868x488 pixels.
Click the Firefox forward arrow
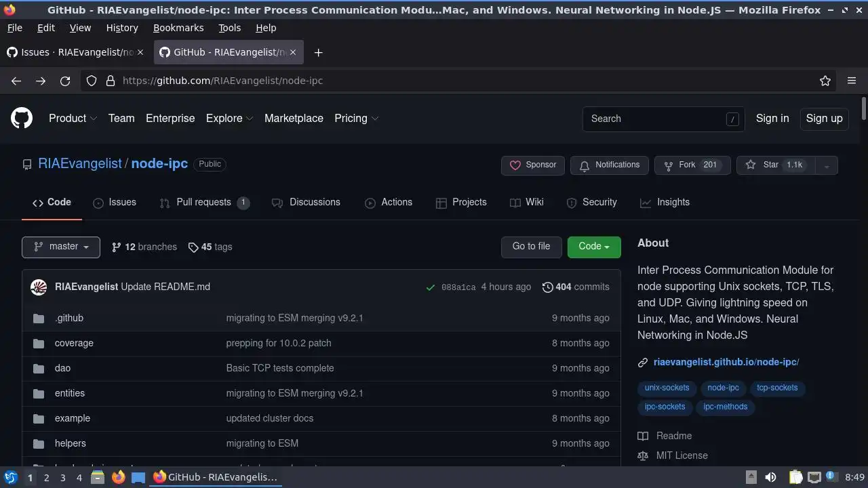click(x=41, y=81)
